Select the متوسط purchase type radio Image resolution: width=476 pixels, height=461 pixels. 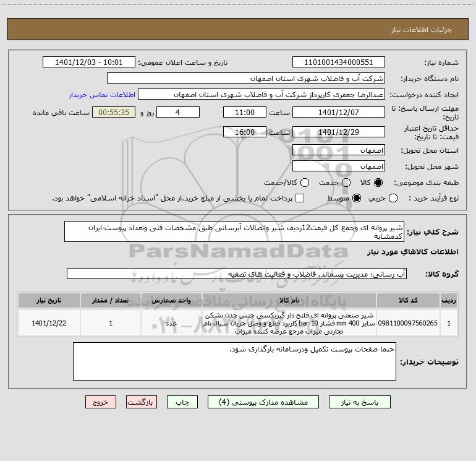coord(357,198)
